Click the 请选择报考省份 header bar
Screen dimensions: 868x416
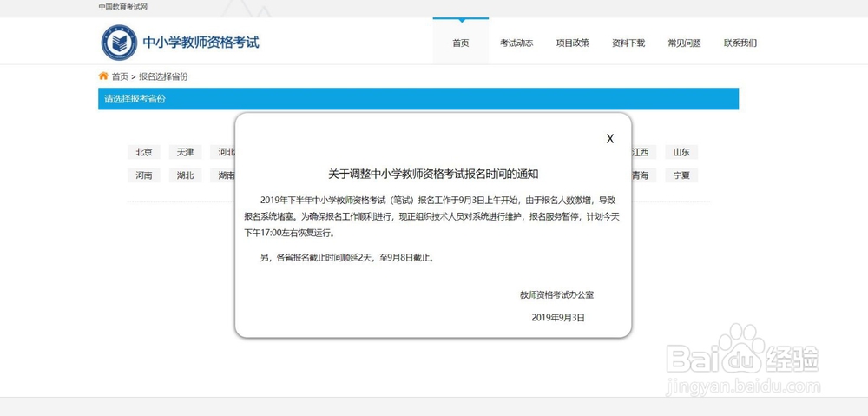coord(418,99)
